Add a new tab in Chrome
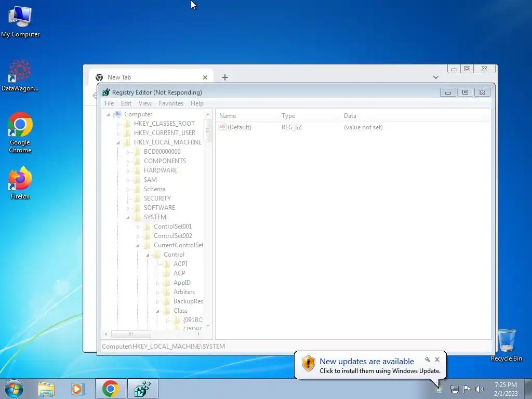 pos(224,77)
